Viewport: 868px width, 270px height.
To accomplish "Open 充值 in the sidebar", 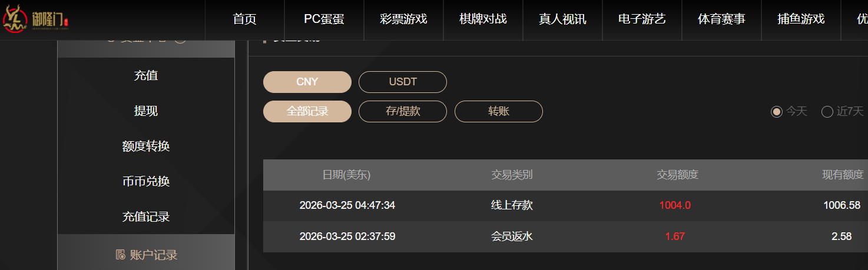I will click(x=146, y=75).
